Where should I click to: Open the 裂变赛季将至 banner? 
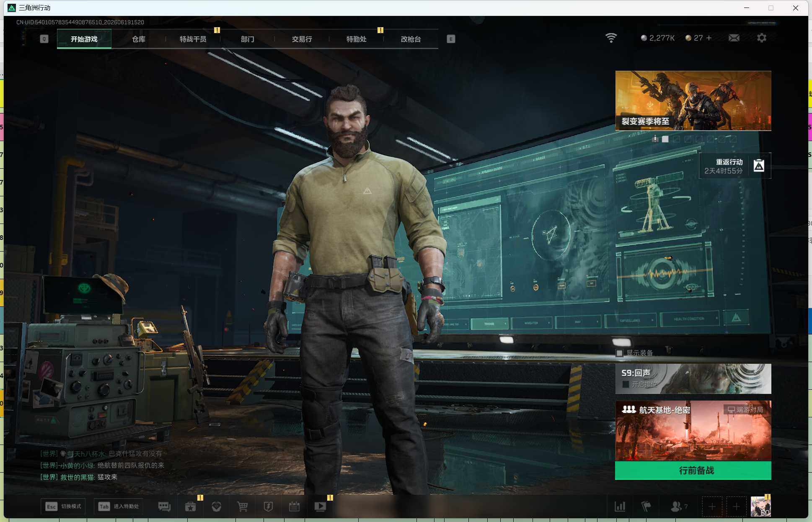693,100
